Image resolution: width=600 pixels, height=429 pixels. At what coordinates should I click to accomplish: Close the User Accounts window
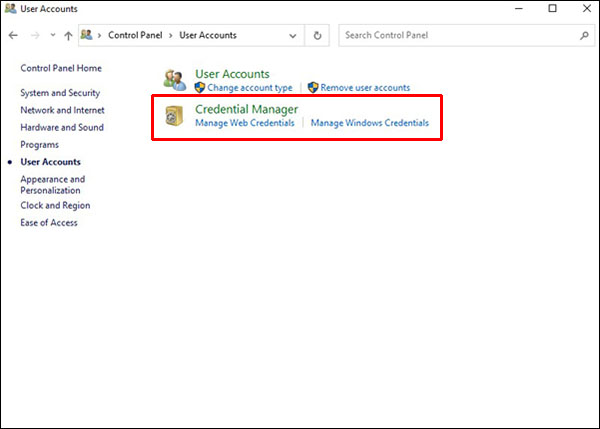coord(587,8)
